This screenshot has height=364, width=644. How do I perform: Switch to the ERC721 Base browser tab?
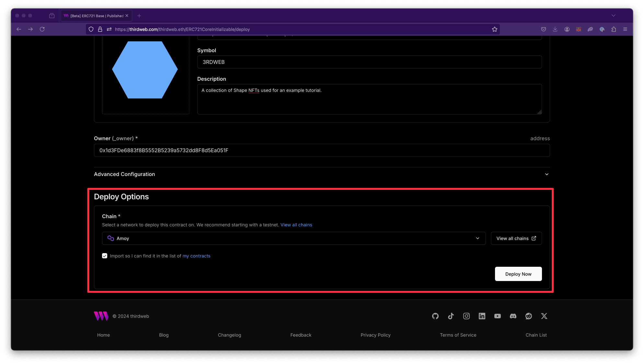pyautogui.click(x=94, y=15)
